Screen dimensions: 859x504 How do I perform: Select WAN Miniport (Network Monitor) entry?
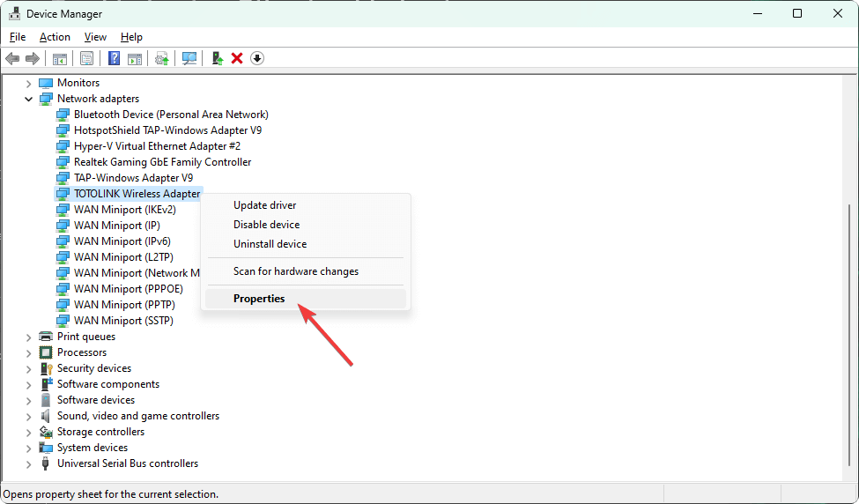pyautogui.click(x=137, y=273)
